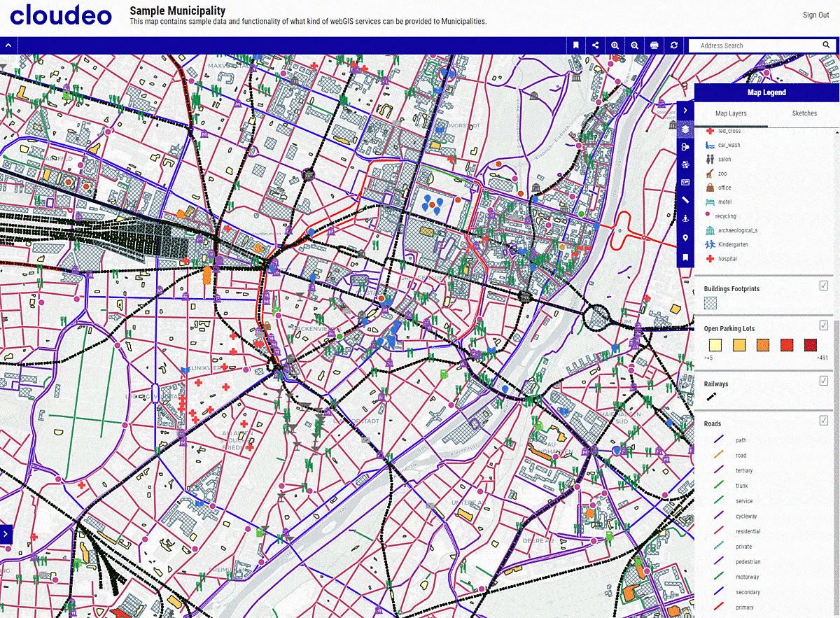Viewport: 840px width, 618px height.
Task: Click the 'cycleway' road type label
Action: [746, 517]
